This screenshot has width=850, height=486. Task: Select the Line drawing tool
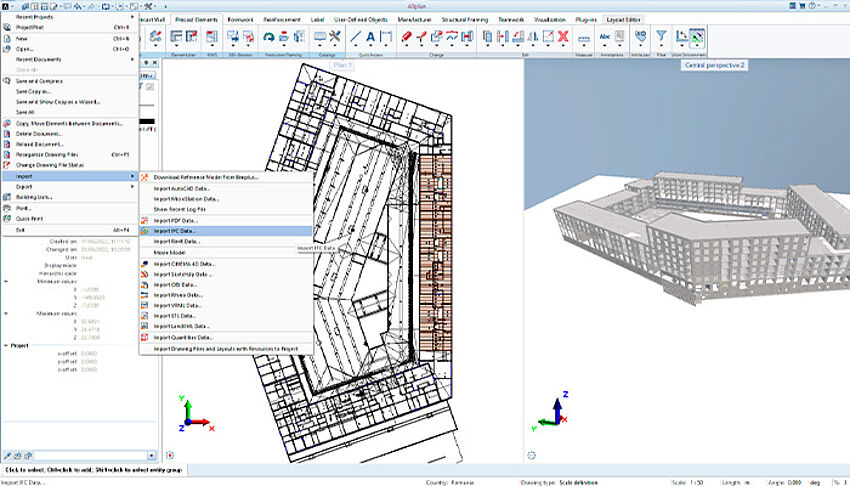(x=355, y=37)
